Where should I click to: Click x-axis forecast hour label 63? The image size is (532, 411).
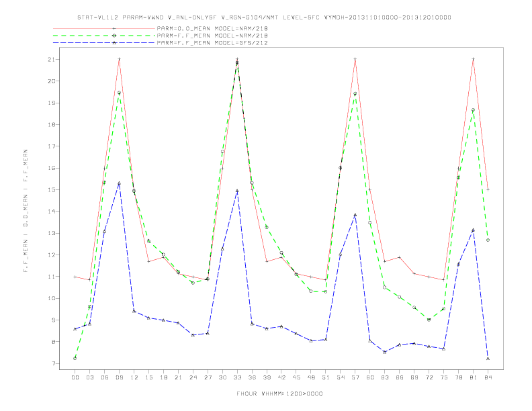(x=385, y=377)
